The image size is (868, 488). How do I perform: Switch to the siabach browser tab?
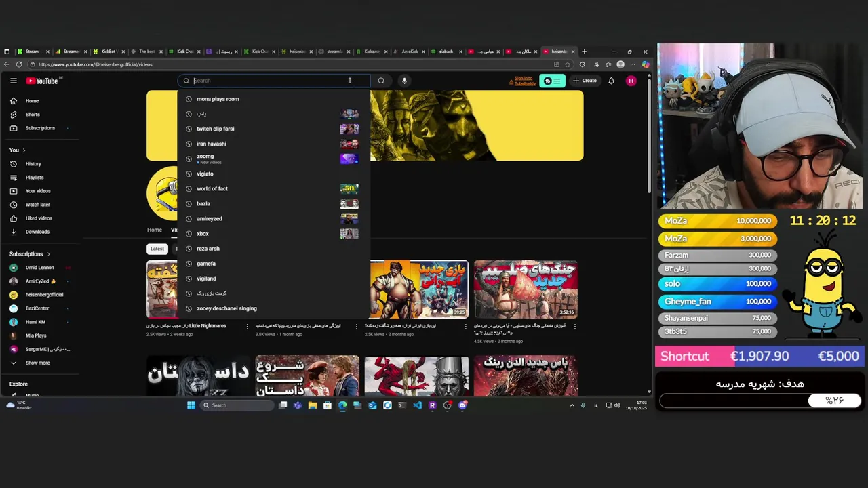pos(446,52)
